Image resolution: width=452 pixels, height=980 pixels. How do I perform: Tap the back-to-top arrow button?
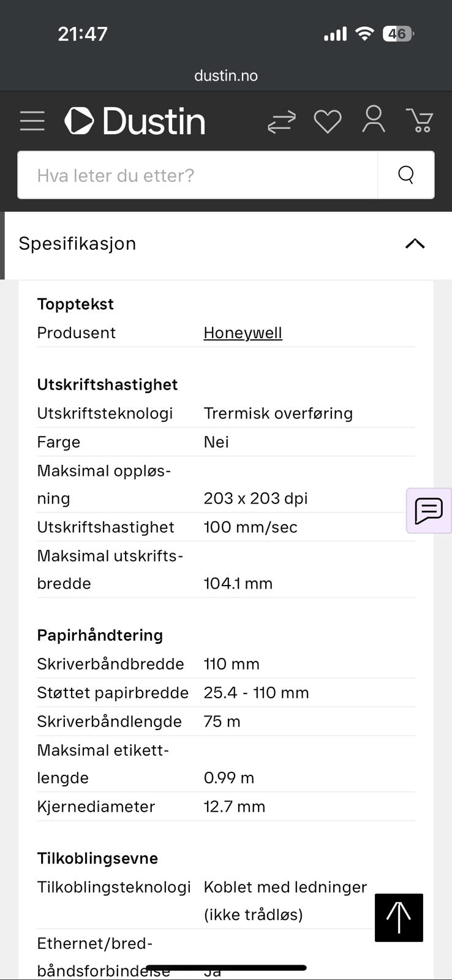tap(399, 918)
